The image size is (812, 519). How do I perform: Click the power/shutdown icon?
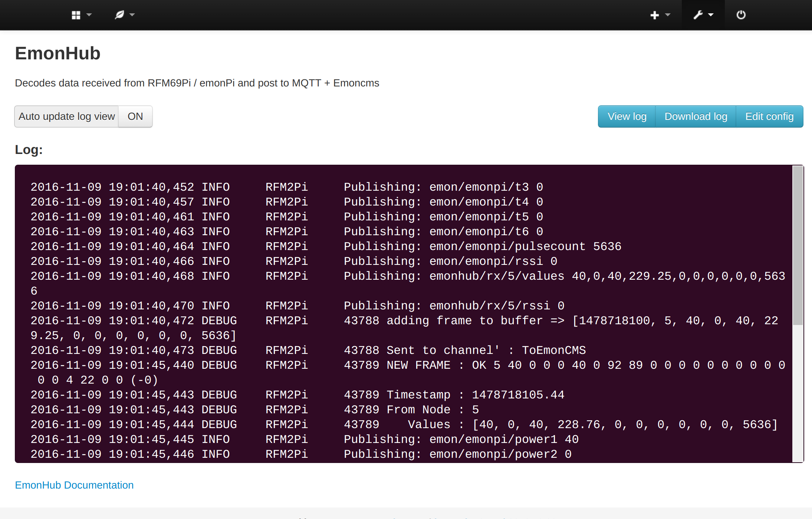[x=741, y=14]
